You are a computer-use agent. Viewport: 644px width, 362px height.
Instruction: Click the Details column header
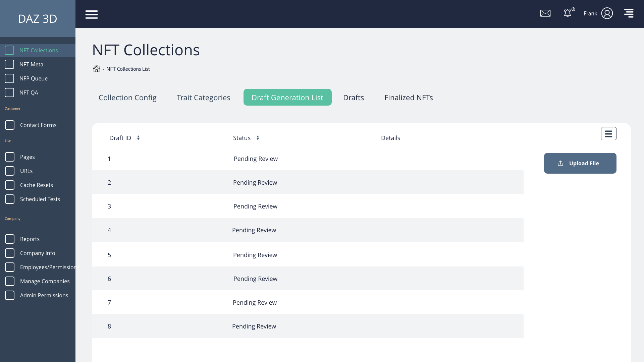390,138
